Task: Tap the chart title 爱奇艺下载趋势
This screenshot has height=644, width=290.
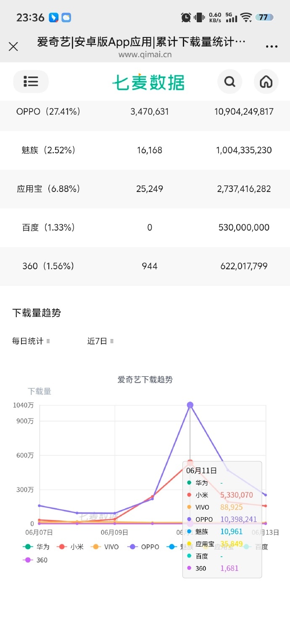Action: pyautogui.click(x=145, y=380)
